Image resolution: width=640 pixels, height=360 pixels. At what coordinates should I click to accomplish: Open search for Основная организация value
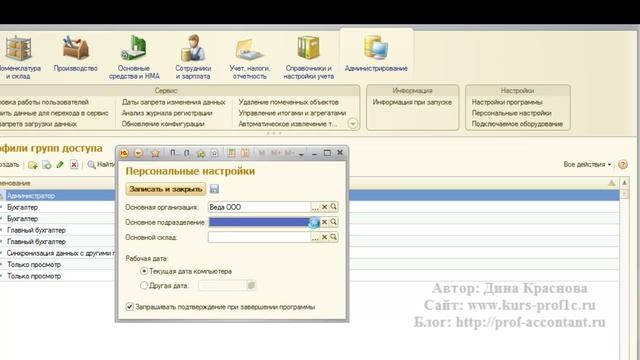333,207
